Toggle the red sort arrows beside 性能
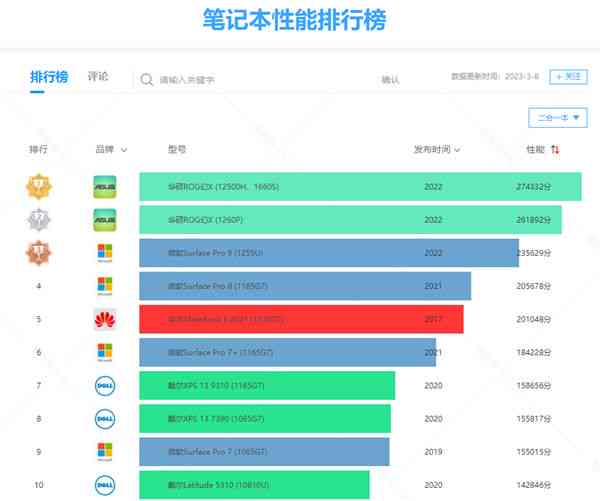Viewport: 600px width, 501px height. point(555,149)
